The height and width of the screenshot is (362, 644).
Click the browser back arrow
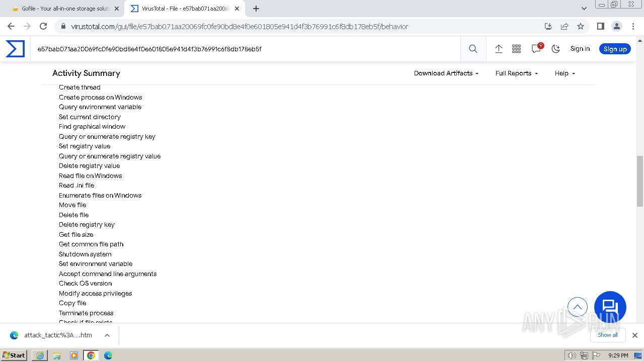point(11,26)
